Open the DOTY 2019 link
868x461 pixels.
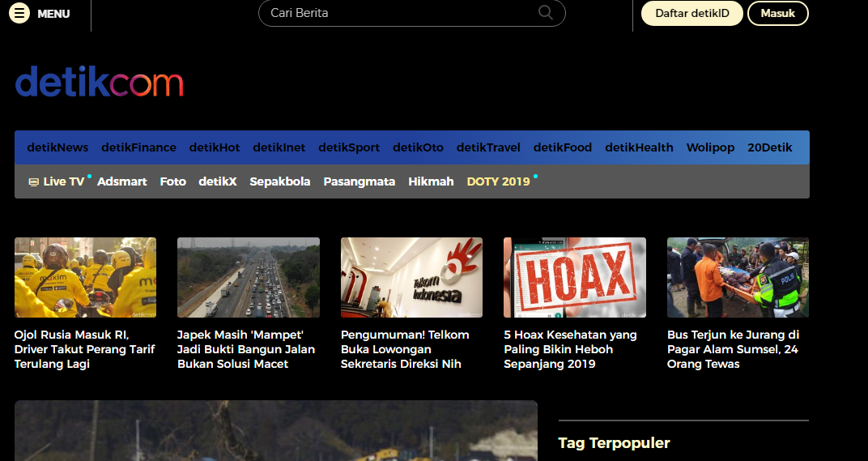pos(498,181)
